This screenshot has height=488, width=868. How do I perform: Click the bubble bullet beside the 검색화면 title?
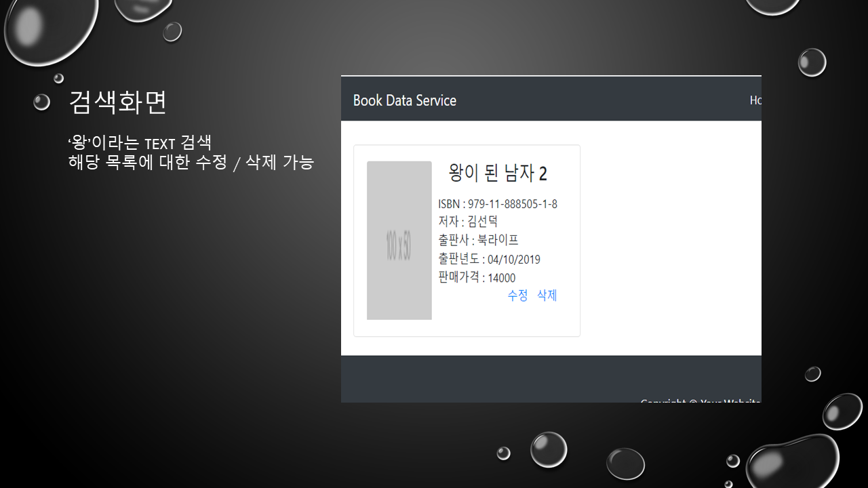(x=41, y=102)
